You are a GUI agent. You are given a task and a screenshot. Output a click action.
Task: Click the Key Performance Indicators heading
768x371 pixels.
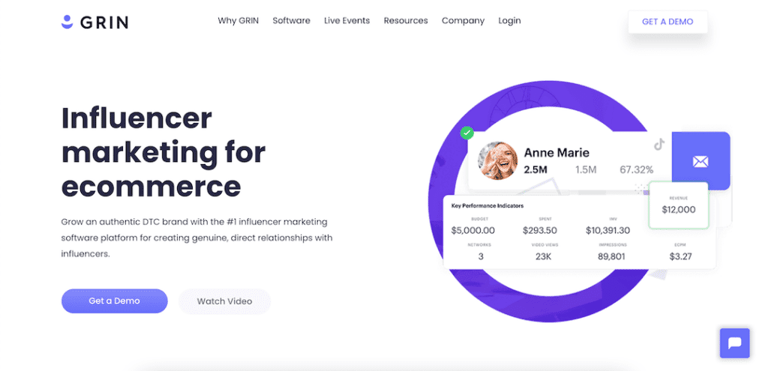[487, 206]
